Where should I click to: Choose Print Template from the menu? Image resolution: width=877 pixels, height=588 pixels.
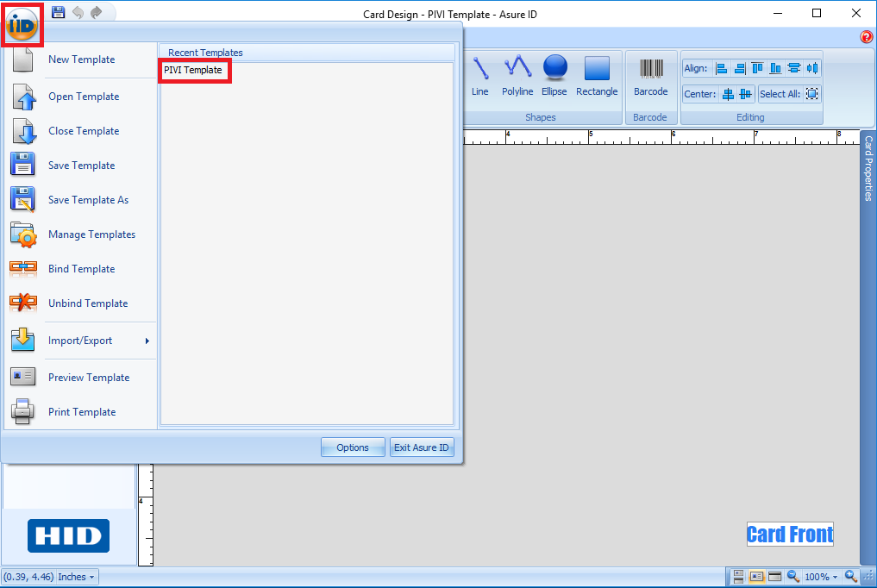pyautogui.click(x=82, y=412)
